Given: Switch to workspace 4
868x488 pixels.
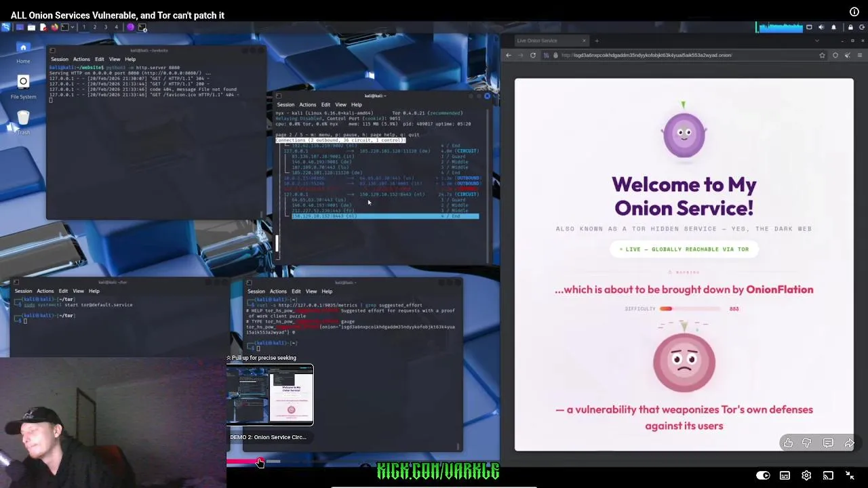Looking at the screenshot, I should point(117,27).
